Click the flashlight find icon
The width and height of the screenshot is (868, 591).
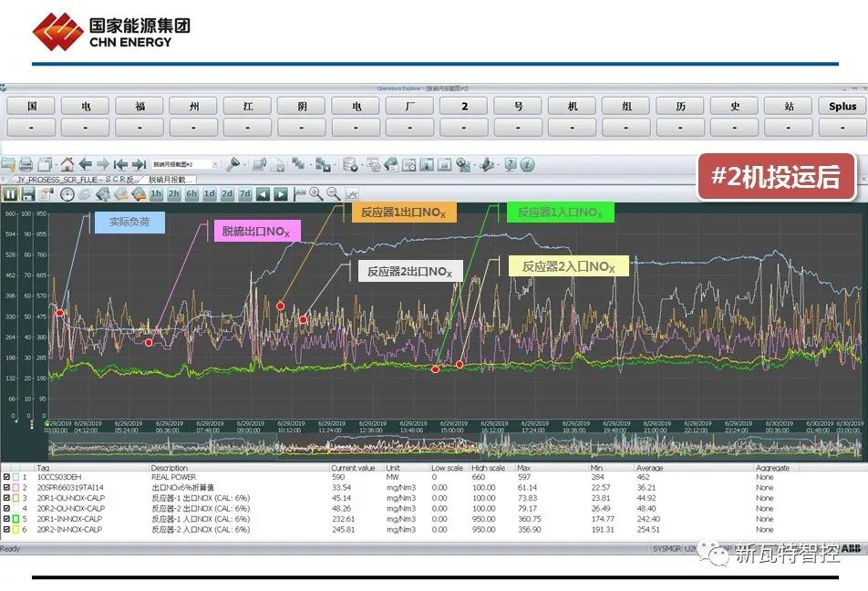click(x=233, y=164)
